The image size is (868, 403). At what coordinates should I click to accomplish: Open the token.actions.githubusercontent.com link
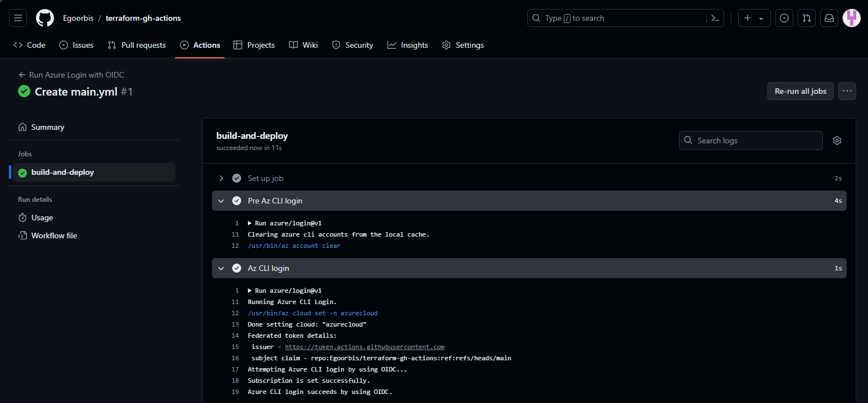point(364,347)
